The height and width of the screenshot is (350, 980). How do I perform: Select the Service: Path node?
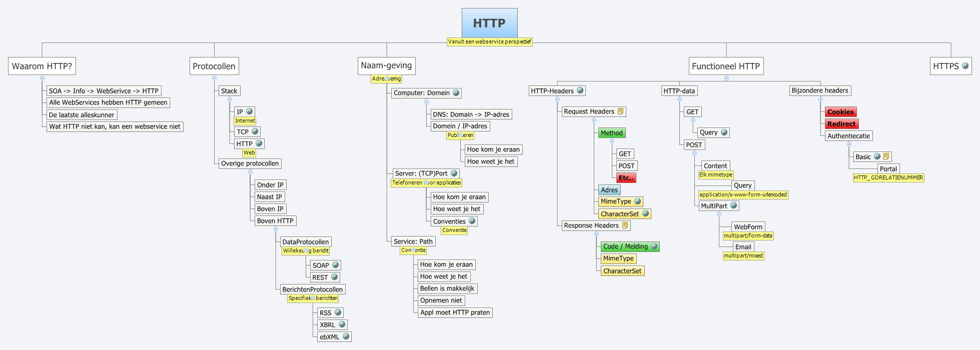[413, 241]
